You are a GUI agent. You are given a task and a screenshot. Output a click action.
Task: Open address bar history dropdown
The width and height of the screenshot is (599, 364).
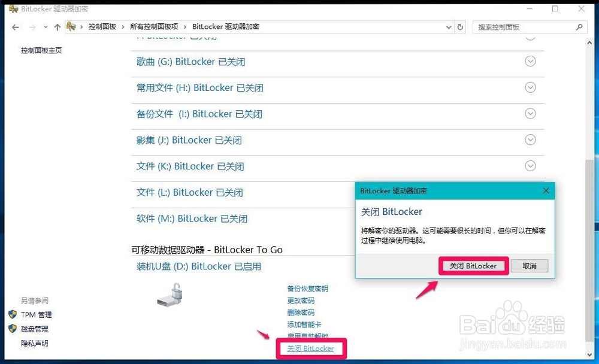click(x=449, y=27)
